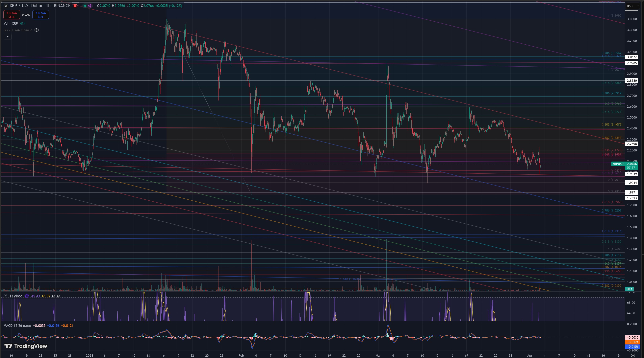Viewport: 644px width, 358px height.
Task: Collapse the indicator legend with chevron button
Action: [x=8, y=37]
